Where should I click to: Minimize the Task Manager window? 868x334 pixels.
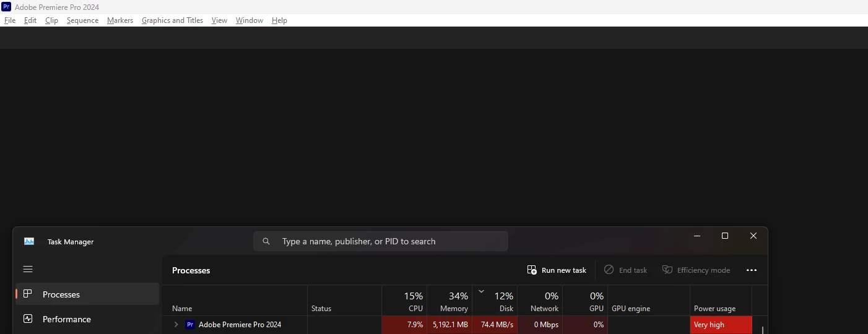pos(697,236)
